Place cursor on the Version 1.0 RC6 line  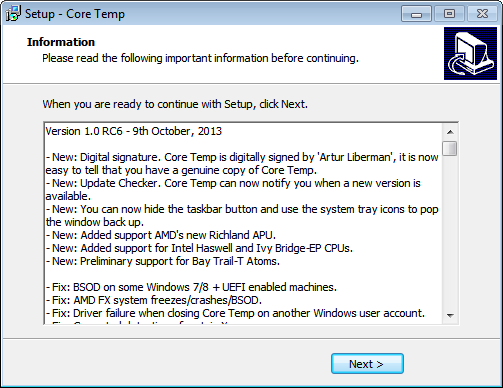pyautogui.click(x=133, y=131)
